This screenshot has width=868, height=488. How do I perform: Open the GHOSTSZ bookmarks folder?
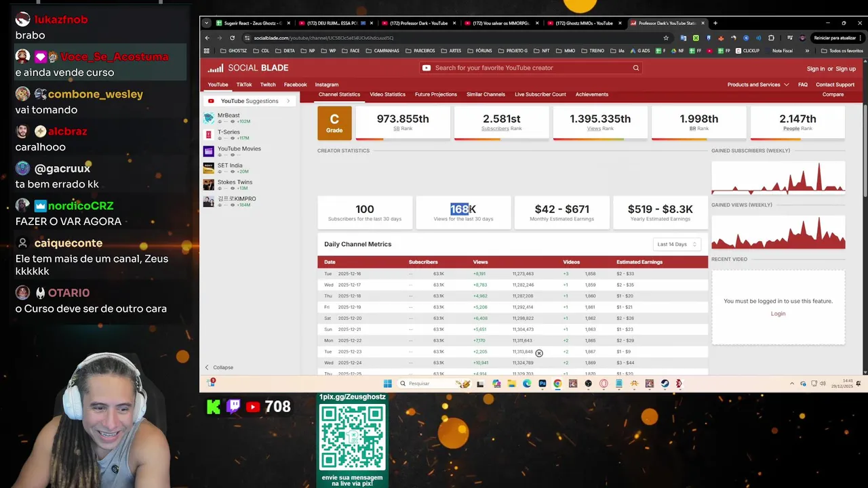coord(234,51)
